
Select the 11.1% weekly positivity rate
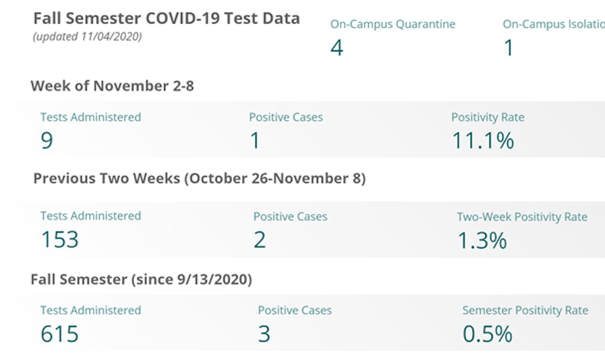(483, 141)
